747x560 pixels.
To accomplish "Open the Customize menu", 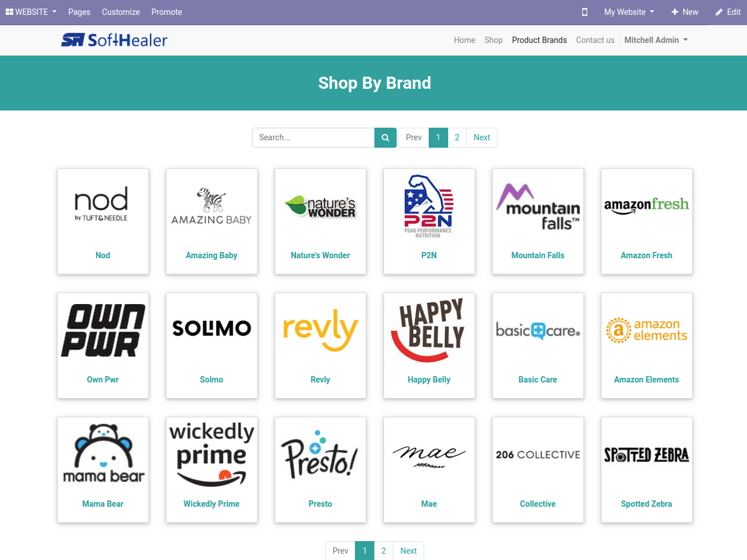I will tap(121, 12).
